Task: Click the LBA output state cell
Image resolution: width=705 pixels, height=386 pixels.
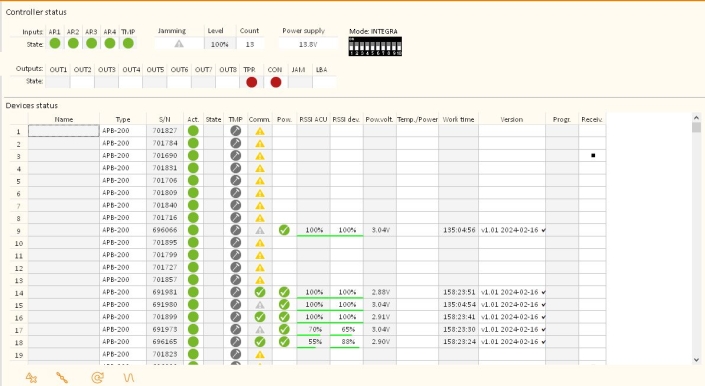Action: (x=325, y=82)
